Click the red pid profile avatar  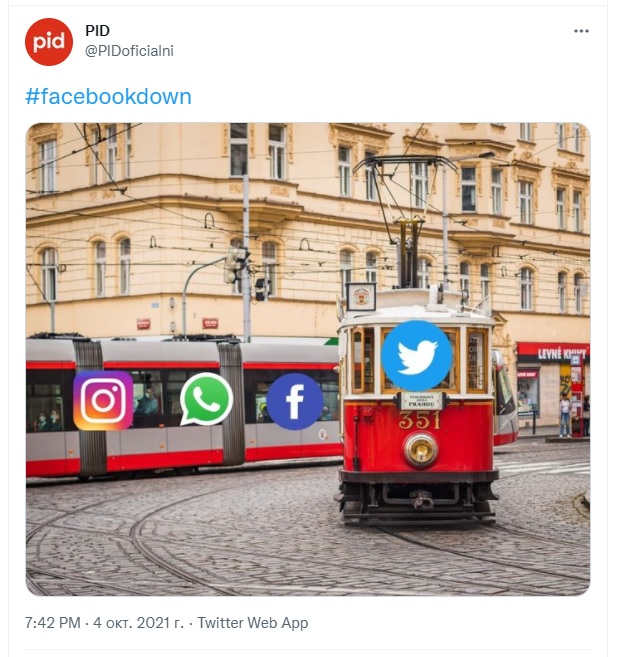point(49,42)
